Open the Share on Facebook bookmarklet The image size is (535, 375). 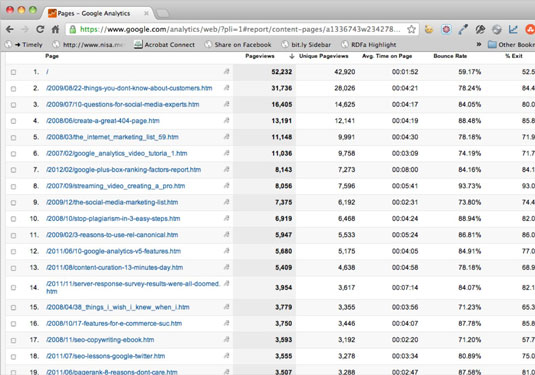[238, 44]
